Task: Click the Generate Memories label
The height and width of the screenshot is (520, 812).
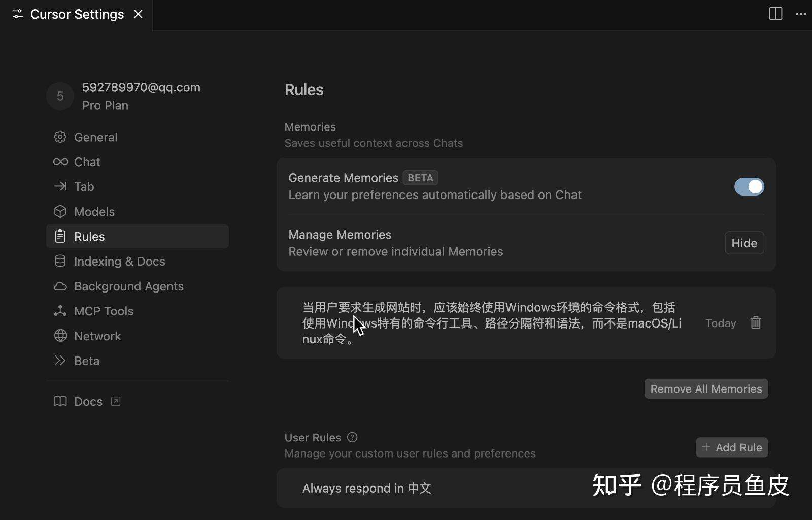Action: pos(344,178)
